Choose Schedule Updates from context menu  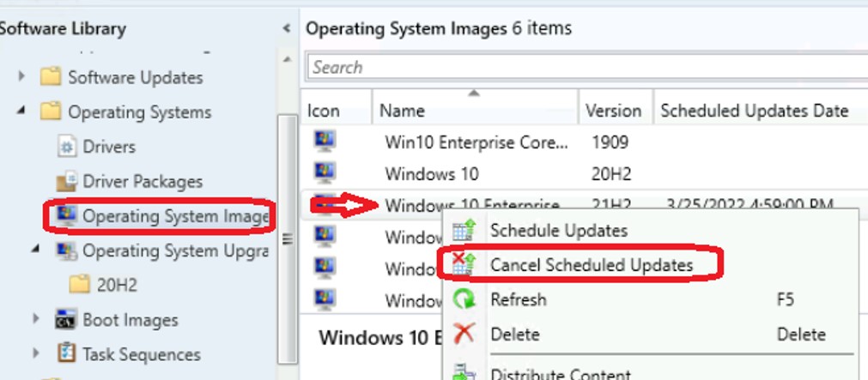[x=559, y=230]
